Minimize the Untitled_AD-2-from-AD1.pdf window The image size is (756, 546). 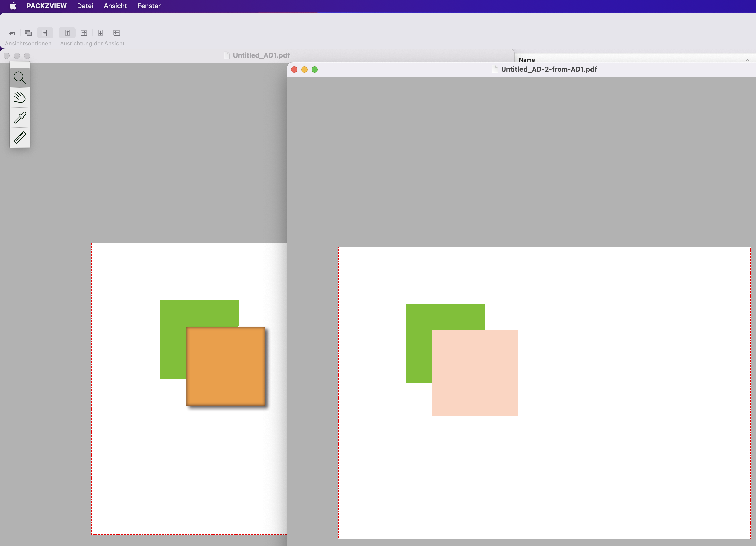(304, 69)
